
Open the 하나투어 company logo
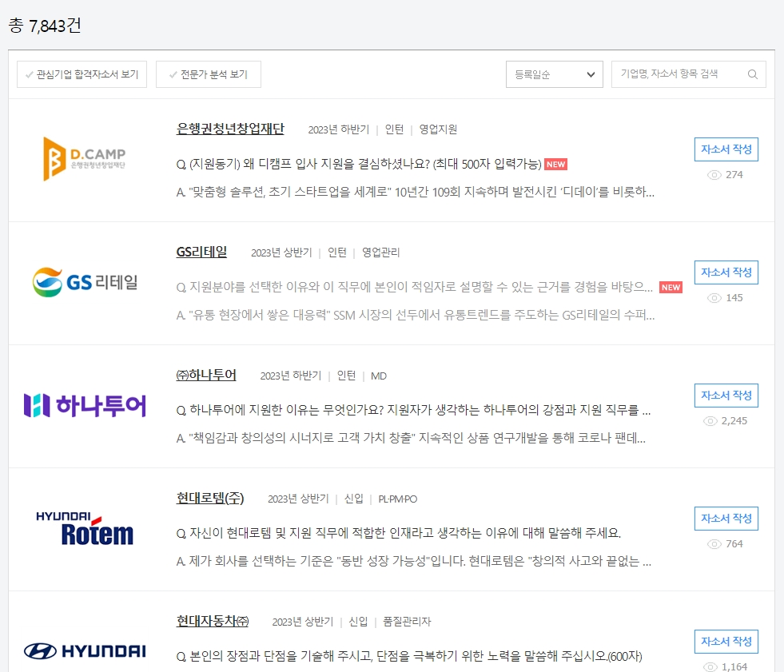(85, 405)
